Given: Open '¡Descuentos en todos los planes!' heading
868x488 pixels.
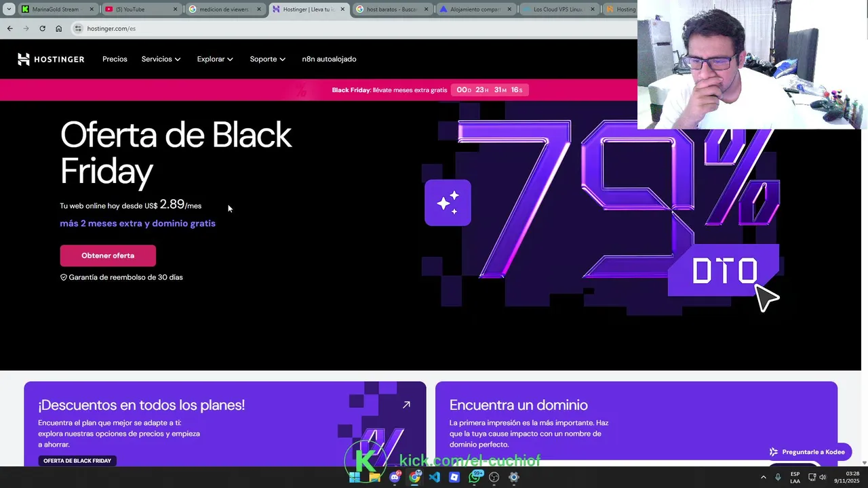Looking at the screenshot, I should tap(141, 405).
